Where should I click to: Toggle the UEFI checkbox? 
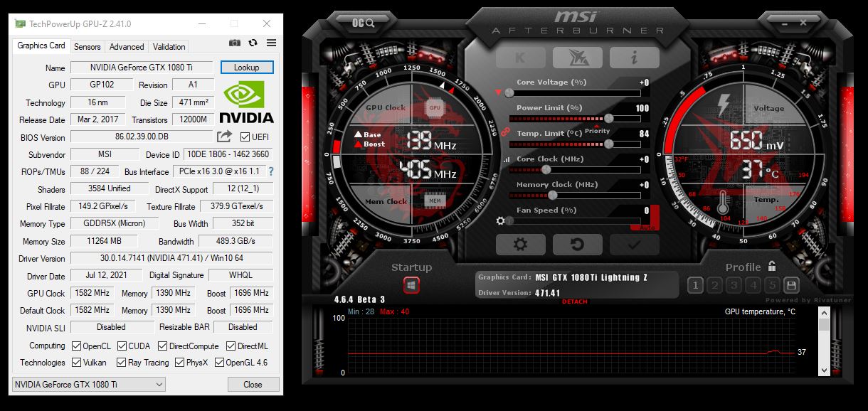(245, 137)
